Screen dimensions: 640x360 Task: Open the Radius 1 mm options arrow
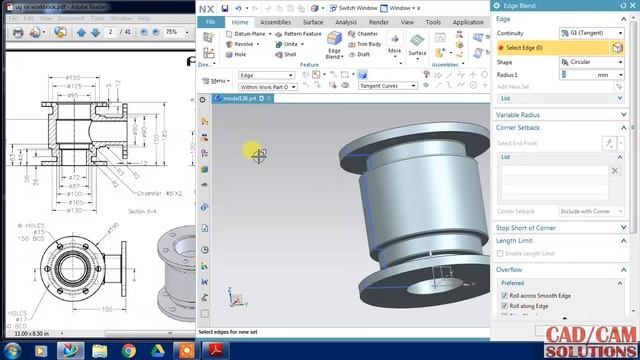621,75
